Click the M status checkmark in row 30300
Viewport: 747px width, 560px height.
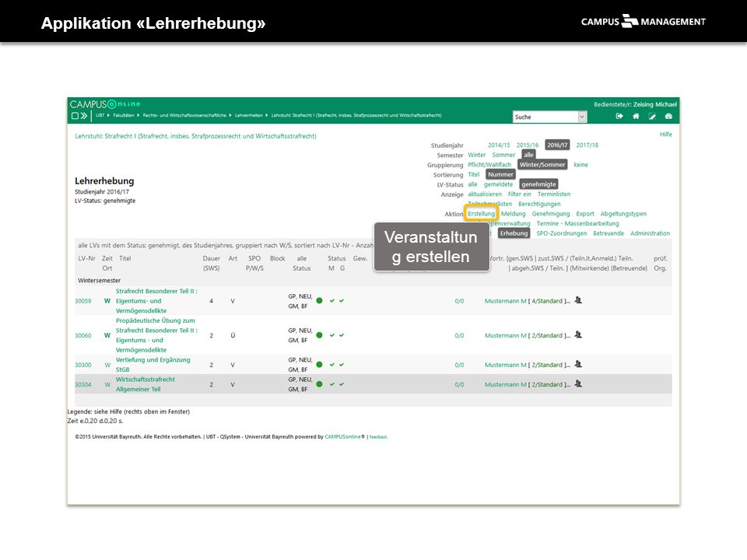point(332,365)
